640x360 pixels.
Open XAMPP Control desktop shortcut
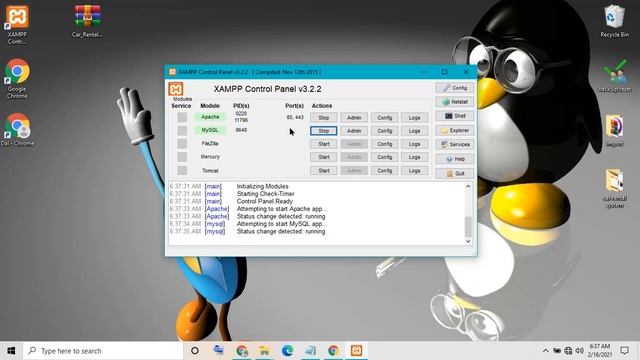[x=17, y=24]
